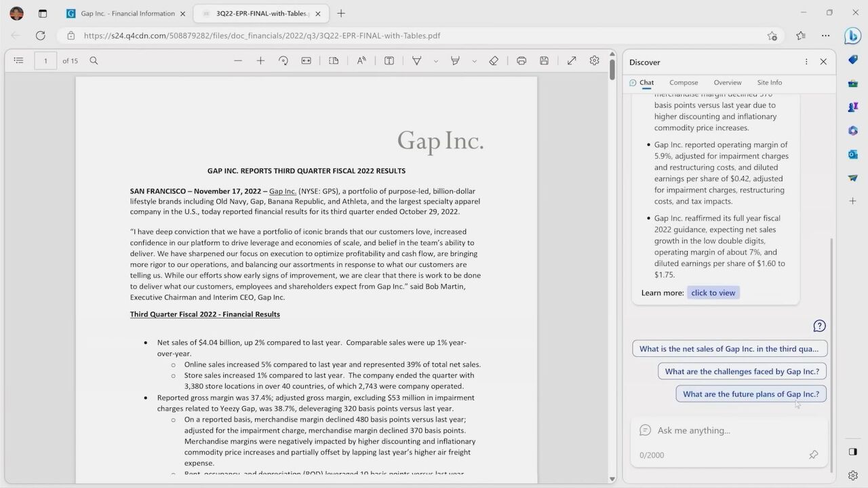The height and width of the screenshot is (488, 868).
Task: Click the pin icon in chat box
Action: tap(814, 455)
